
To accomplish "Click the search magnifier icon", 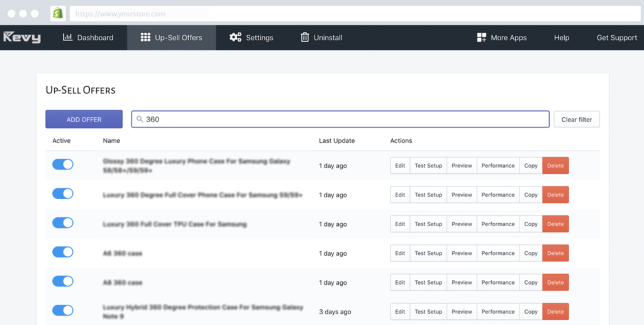I will (140, 119).
